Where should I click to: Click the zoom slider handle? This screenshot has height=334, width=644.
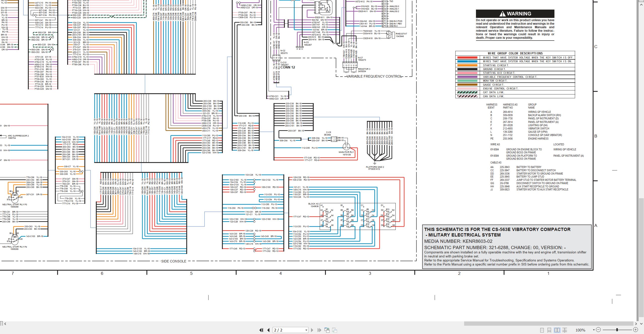click(617, 330)
